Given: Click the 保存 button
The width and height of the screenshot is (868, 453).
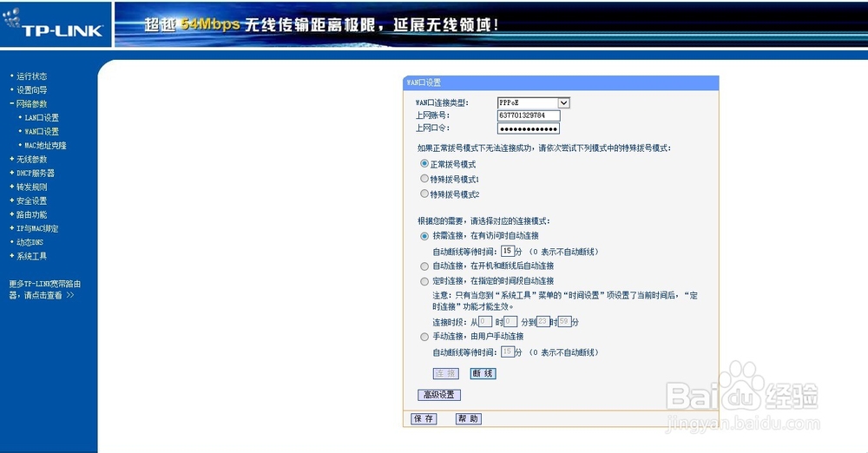Looking at the screenshot, I should [424, 419].
